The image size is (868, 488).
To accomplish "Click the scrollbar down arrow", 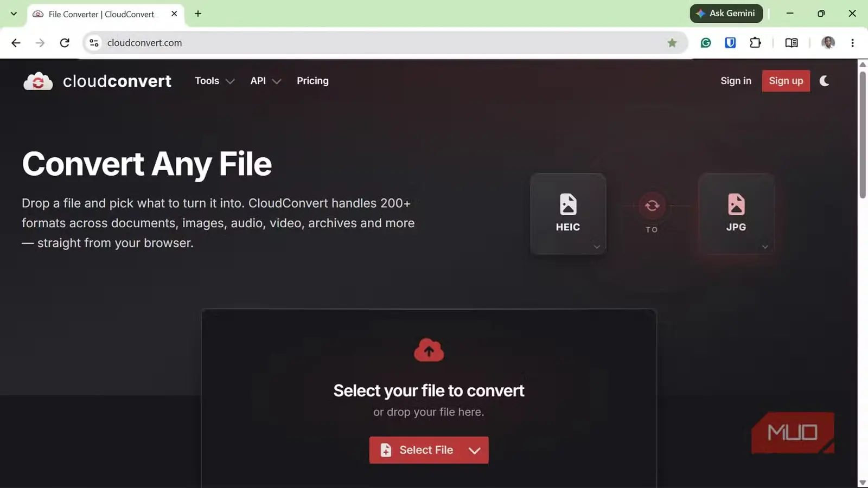I will point(863,483).
